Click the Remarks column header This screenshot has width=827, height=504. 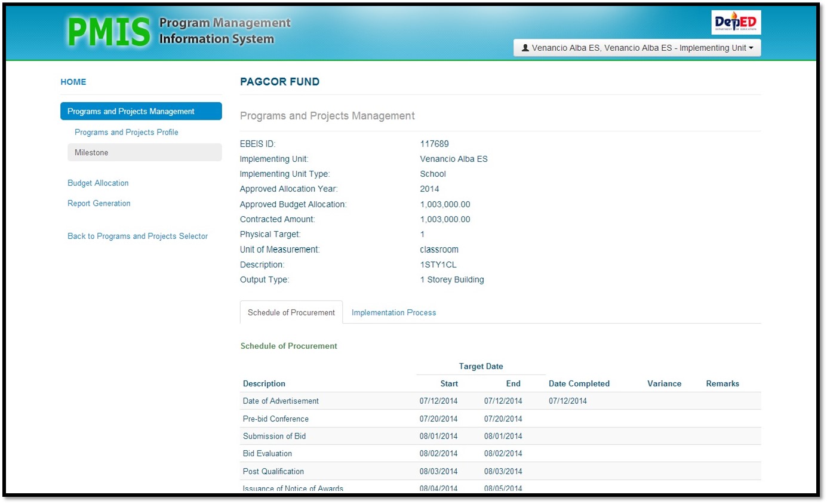(723, 383)
